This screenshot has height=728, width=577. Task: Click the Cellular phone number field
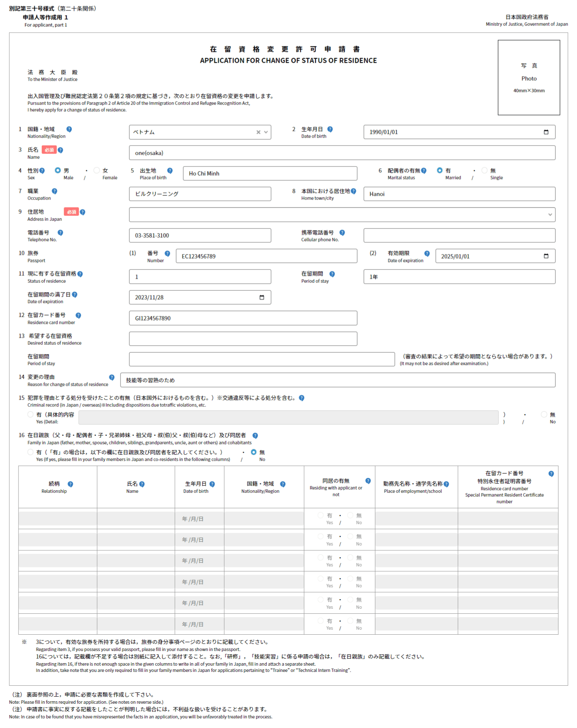tap(459, 236)
